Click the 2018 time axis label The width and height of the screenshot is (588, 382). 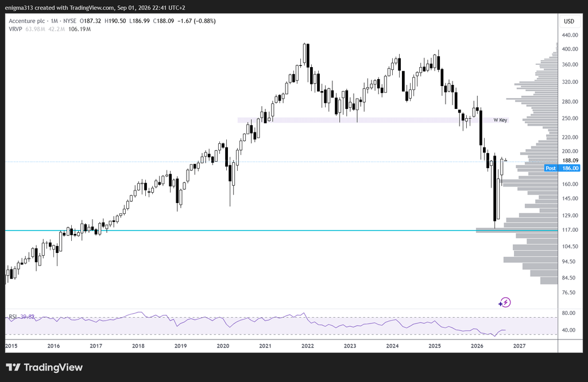(x=138, y=346)
